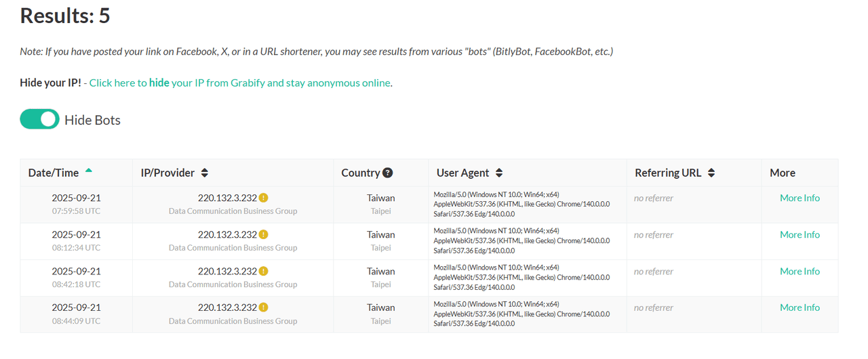
Task: Click the 08:44:09 UTC timestamp
Action: 76,320
